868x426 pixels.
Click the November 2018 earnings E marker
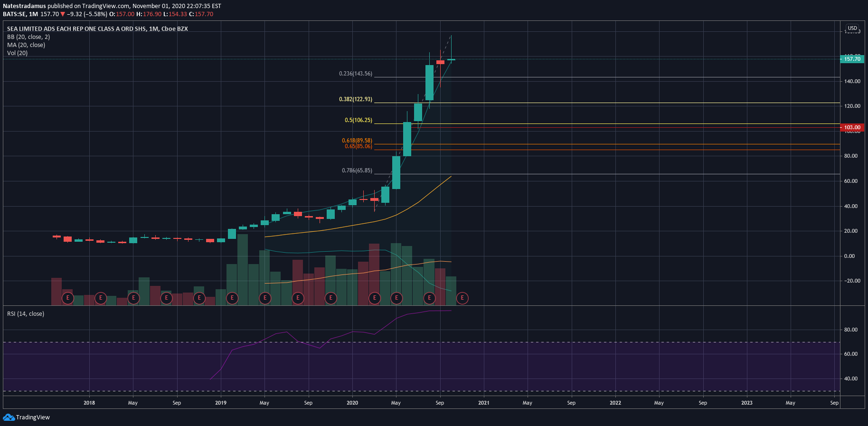(199, 298)
